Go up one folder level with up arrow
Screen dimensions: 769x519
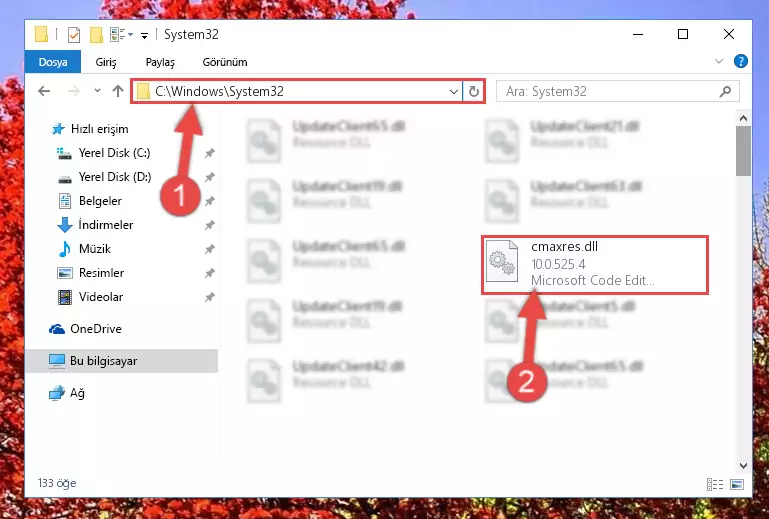click(x=118, y=91)
